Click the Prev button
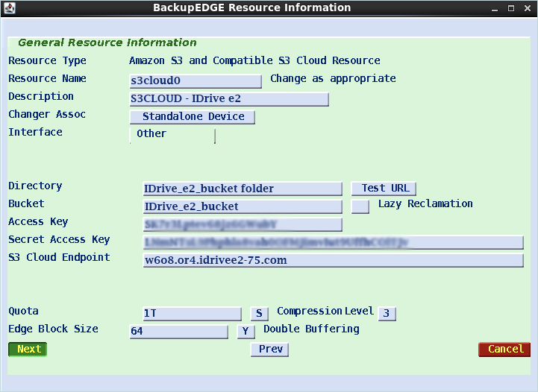The width and height of the screenshot is (538, 392). (x=269, y=350)
